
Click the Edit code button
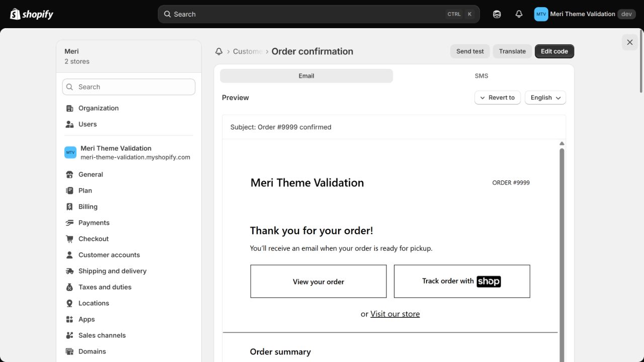(554, 51)
